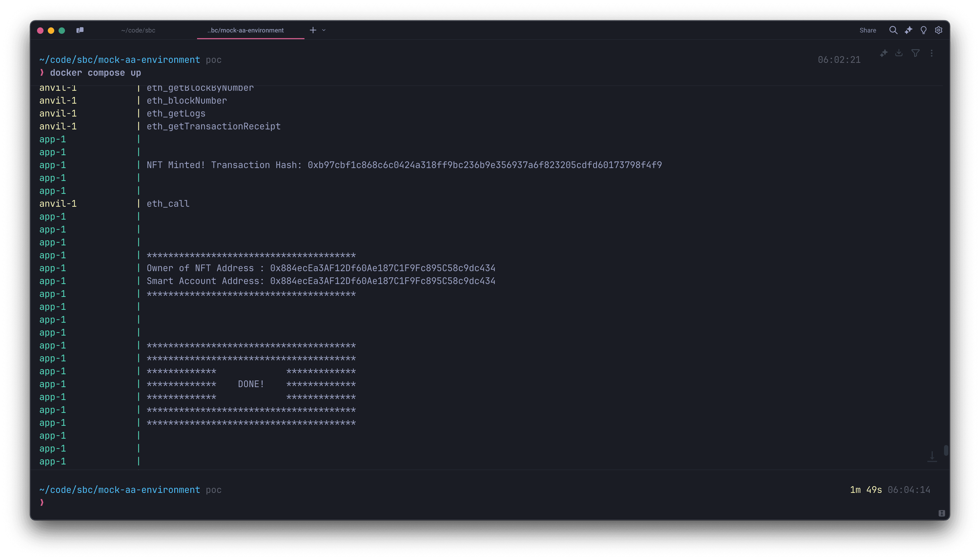Click the Smart Account Address line
This screenshot has height=560, width=980.
[321, 281]
